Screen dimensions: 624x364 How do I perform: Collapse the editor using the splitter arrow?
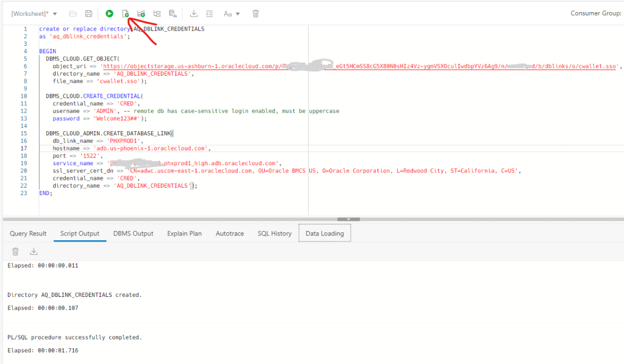[x=348, y=218]
